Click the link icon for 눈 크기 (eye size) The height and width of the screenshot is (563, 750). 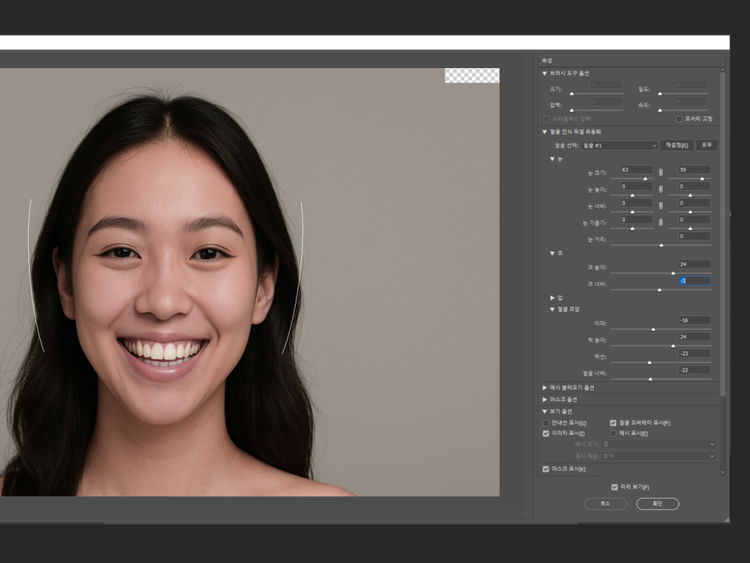coord(660,171)
